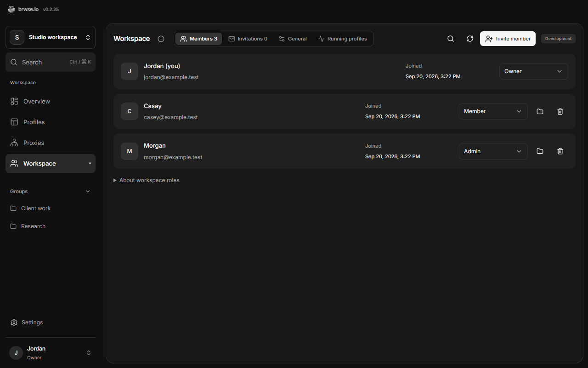Image resolution: width=588 pixels, height=368 pixels.
Task: Open Jordan's Owner role dropdown
Action: pyautogui.click(x=534, y=71)
